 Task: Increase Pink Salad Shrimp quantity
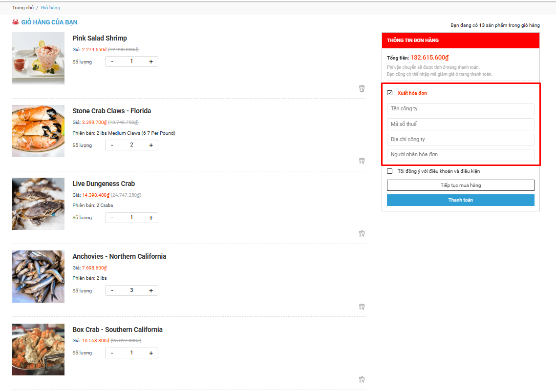pyautogui.click(x=151, y=62)
